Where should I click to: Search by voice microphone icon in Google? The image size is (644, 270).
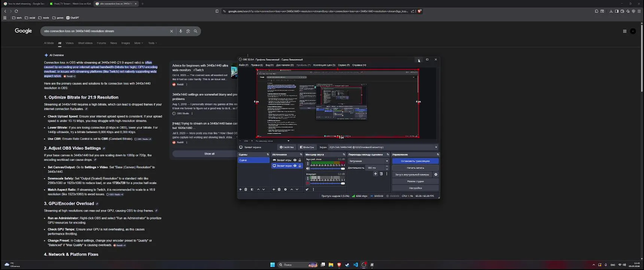(x=180, y=31)
